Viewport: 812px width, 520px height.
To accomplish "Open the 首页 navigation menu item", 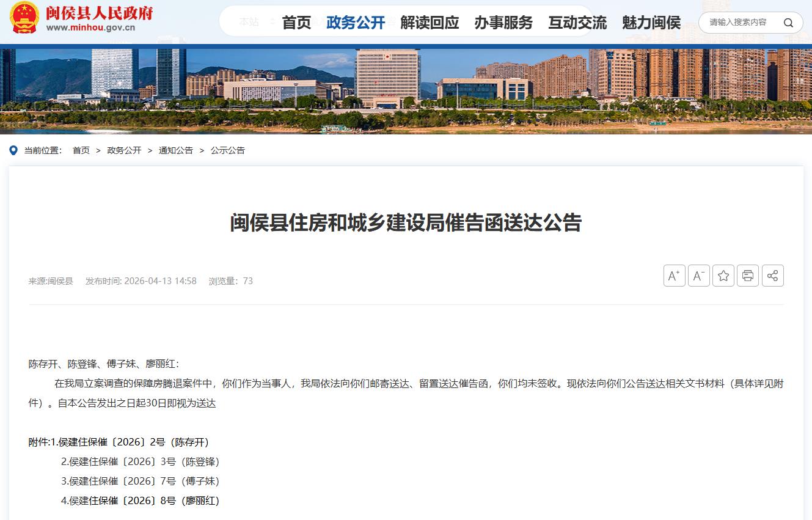I will (x=296, y=23).
